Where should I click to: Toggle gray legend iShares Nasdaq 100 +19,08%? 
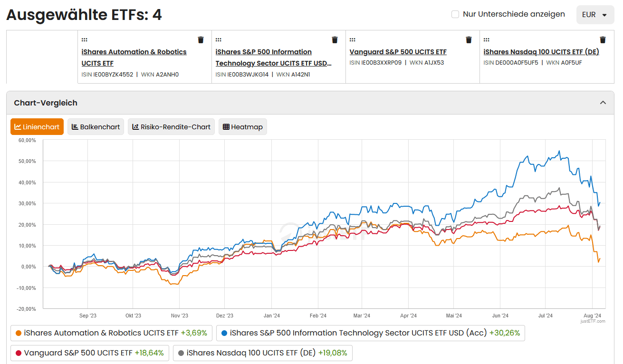(263, 353)
